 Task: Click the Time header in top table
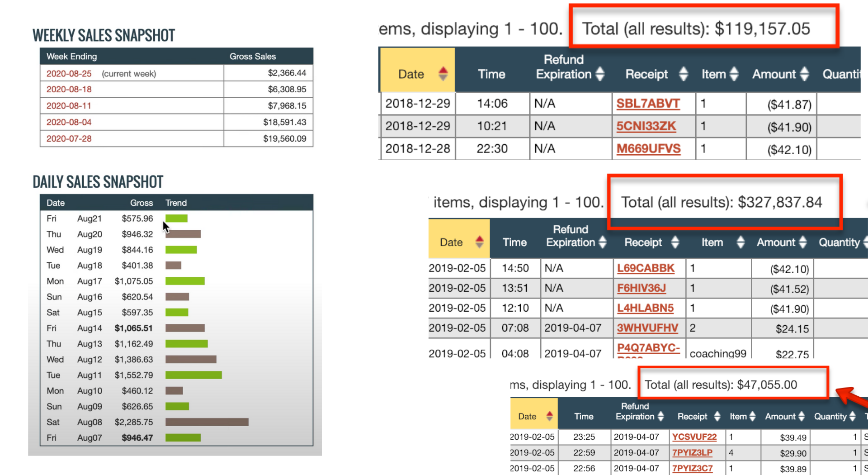pos(491,74)
